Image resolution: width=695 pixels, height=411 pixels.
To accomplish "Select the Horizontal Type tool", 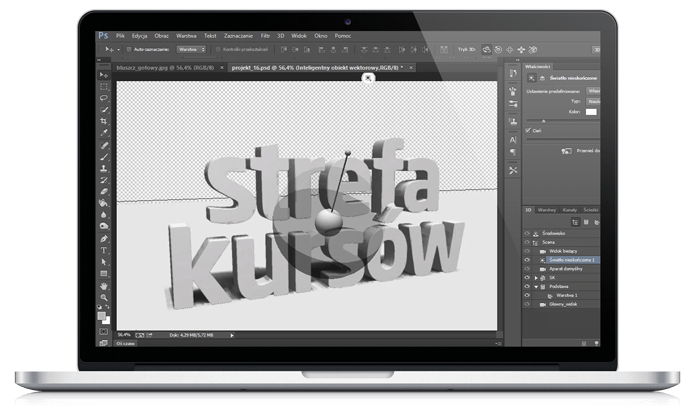I will [104, 250].
